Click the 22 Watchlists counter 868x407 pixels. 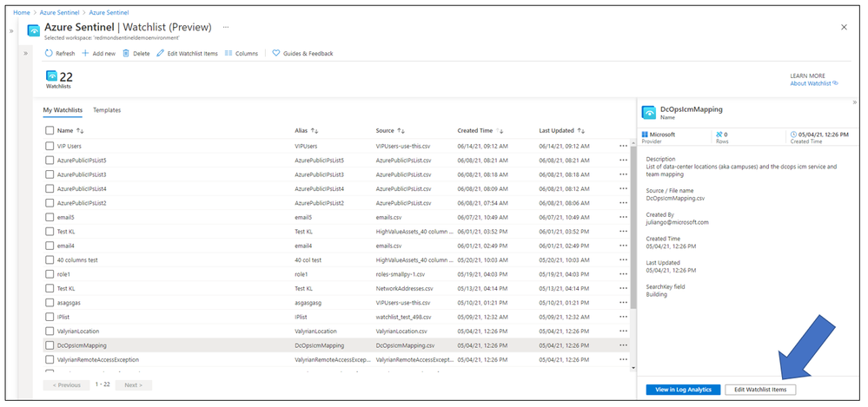click(x=59, y=80)
